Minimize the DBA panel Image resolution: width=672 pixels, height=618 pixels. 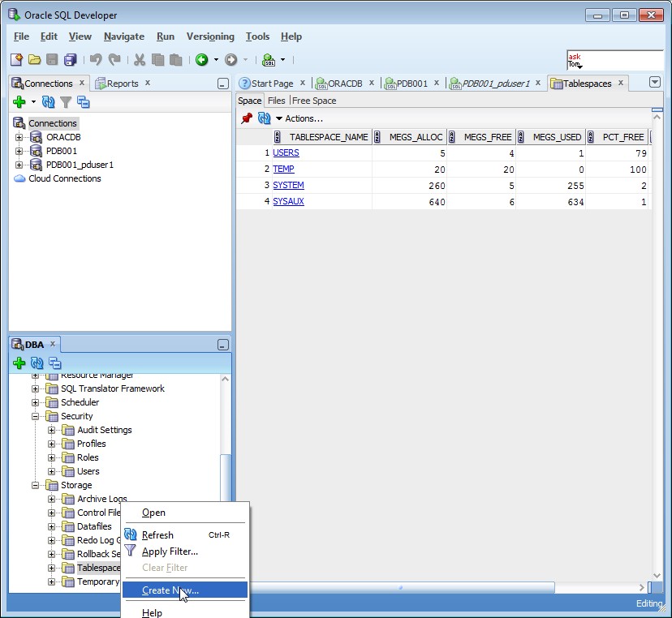(223, 345)
